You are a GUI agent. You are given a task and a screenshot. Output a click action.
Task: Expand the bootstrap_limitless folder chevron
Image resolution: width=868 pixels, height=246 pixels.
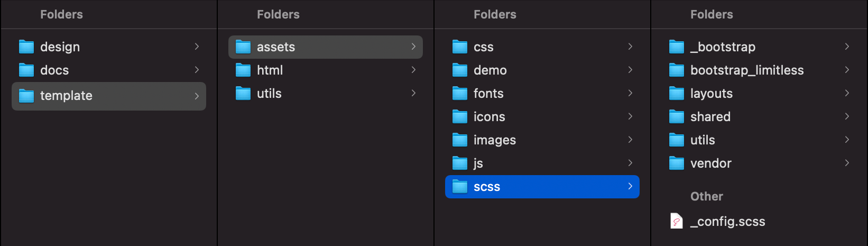847,70
